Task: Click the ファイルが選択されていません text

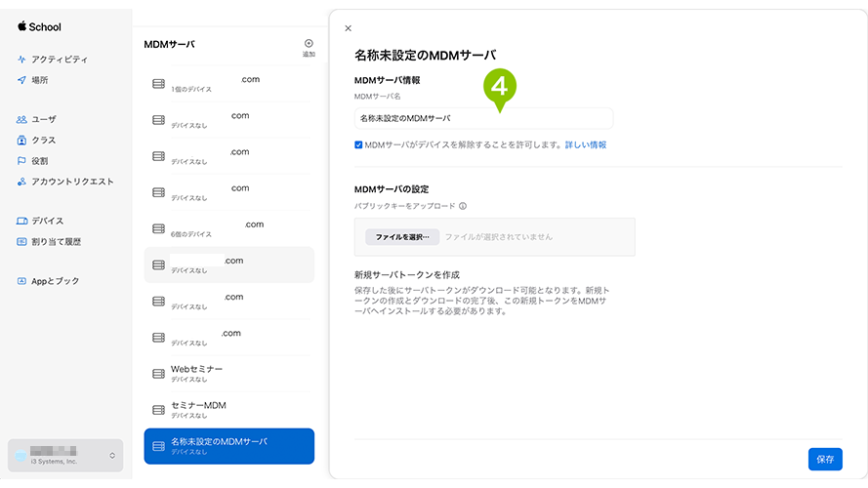Action: tap(499, 237)
